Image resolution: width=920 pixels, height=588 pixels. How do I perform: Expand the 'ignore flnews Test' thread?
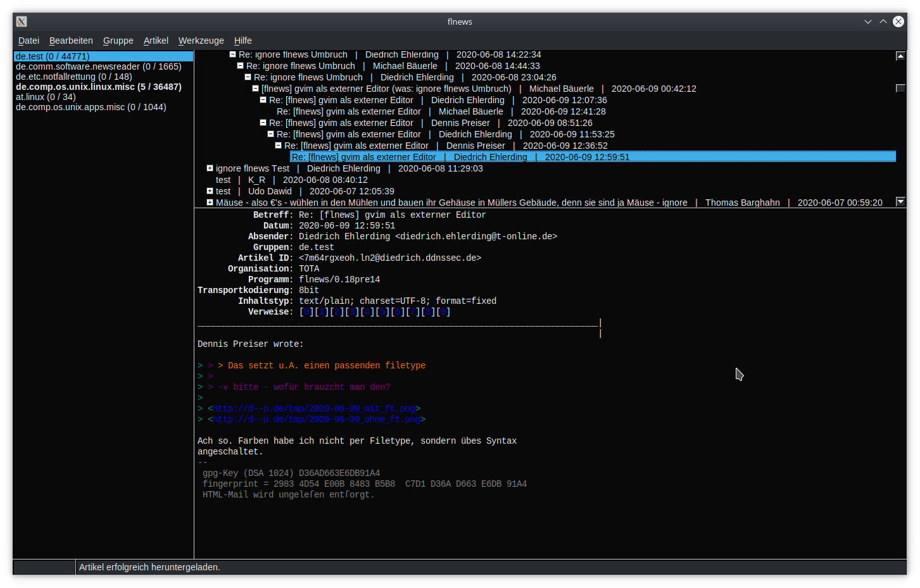(210, 168)
